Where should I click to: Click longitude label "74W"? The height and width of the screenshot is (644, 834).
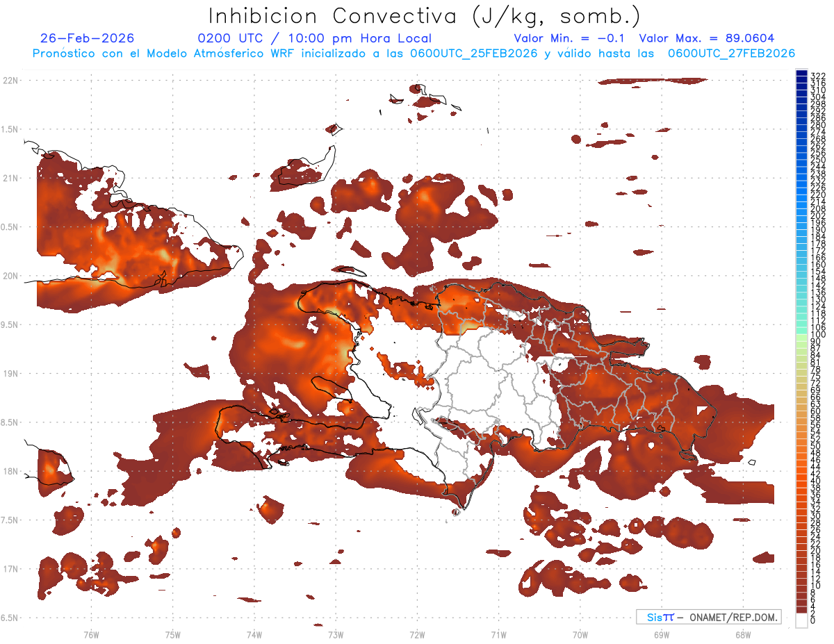(254, 634)
